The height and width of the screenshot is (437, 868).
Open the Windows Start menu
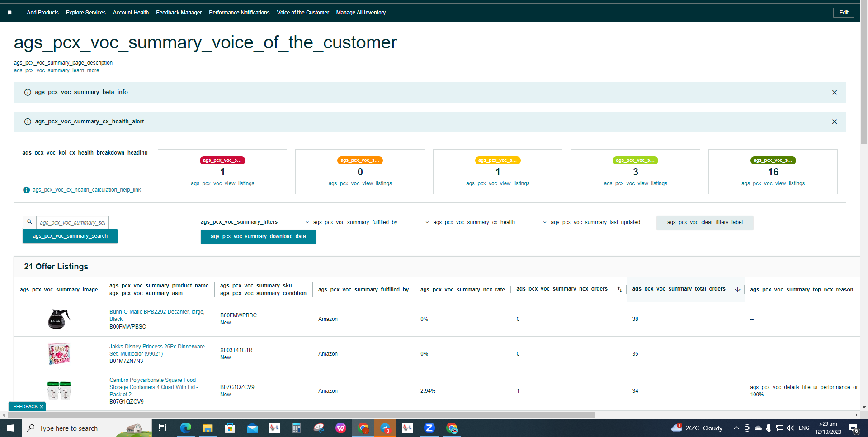(x=11, y=428)
